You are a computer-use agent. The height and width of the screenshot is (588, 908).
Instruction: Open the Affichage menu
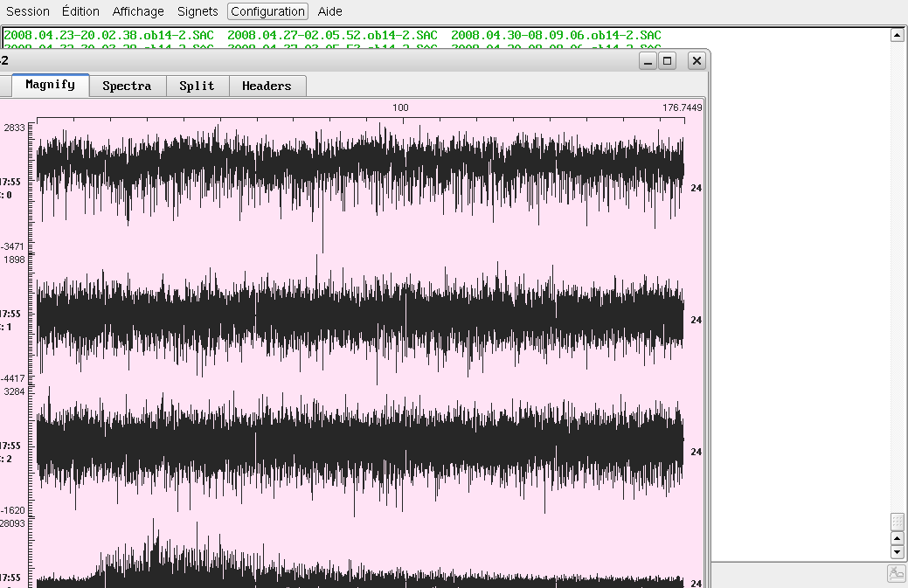point(138,11)
